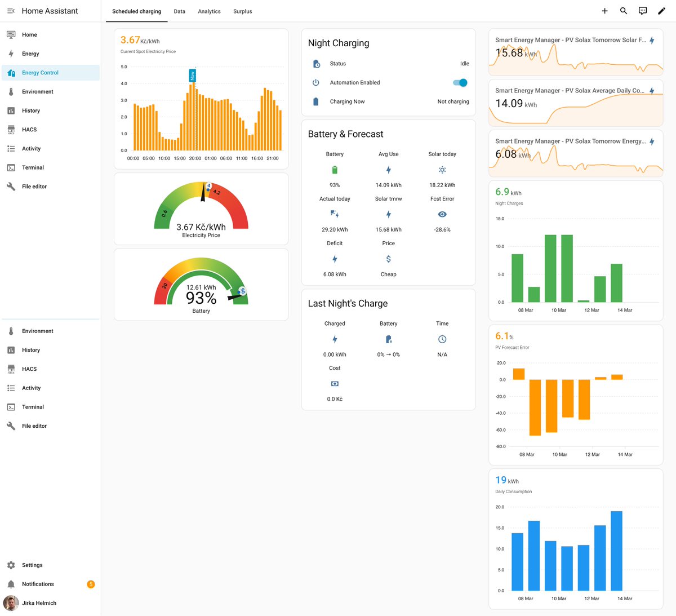Screen dimensions: 676x616
Task: Open Energy Control in the sidebar
Action: (51, 73)
